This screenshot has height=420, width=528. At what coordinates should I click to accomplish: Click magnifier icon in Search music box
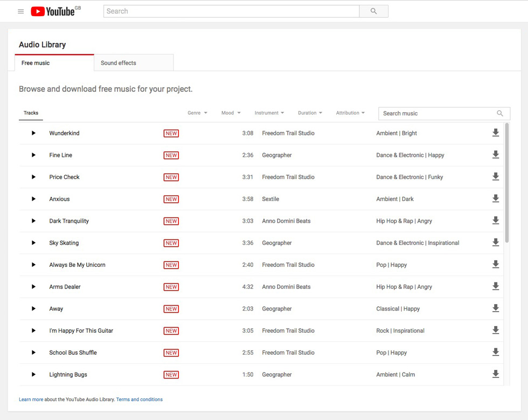pyautogui.click(x=500, y=114)
